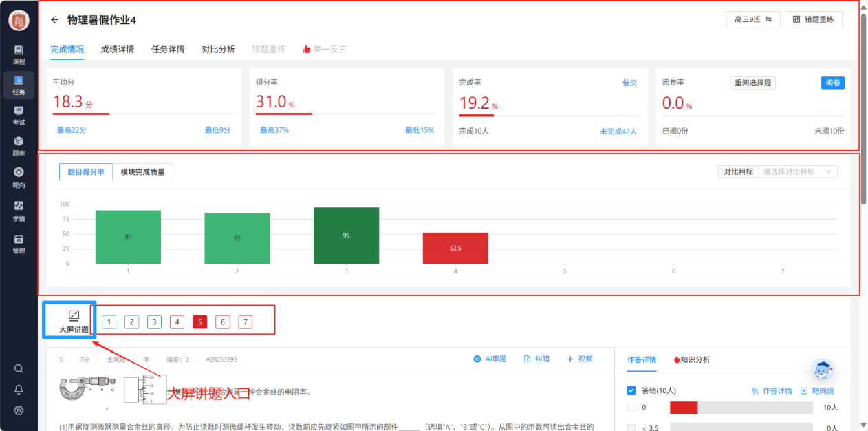Open 靶向班 in answer details panel

coord(816,390)
